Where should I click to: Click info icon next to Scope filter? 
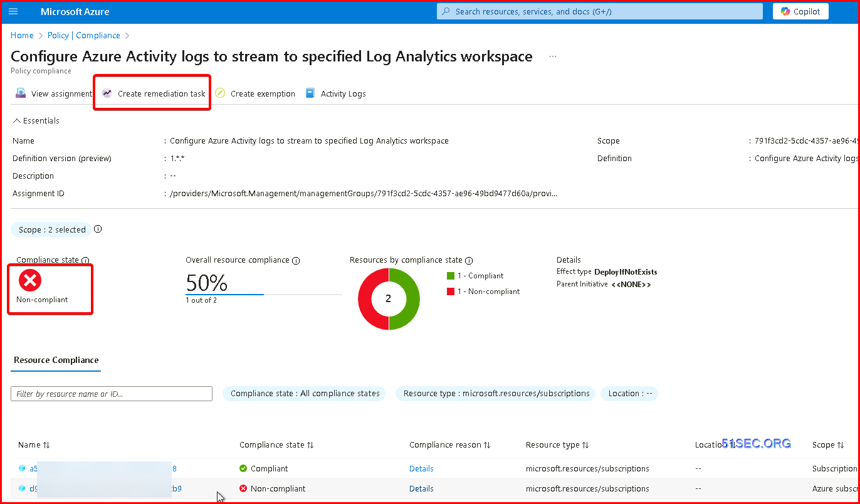pos(98,229)
